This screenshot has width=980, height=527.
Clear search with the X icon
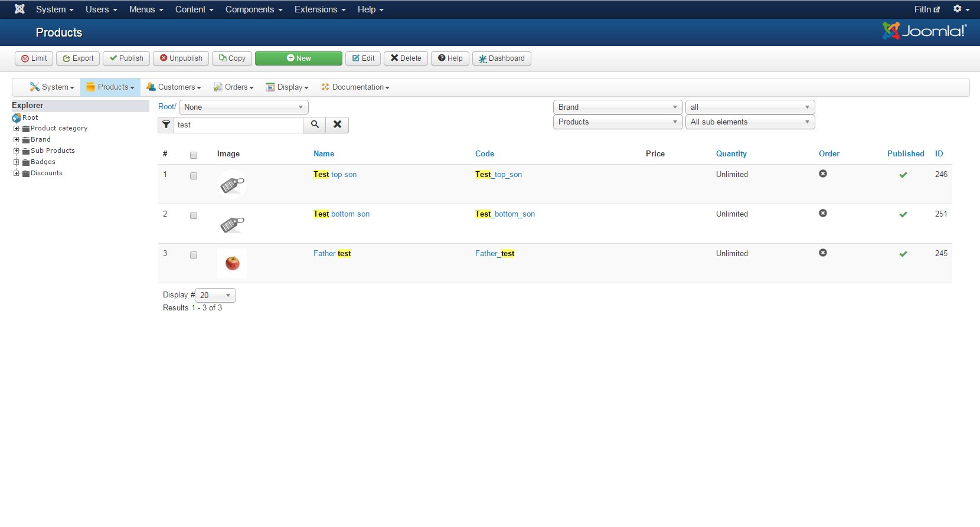tap(337, 125)
